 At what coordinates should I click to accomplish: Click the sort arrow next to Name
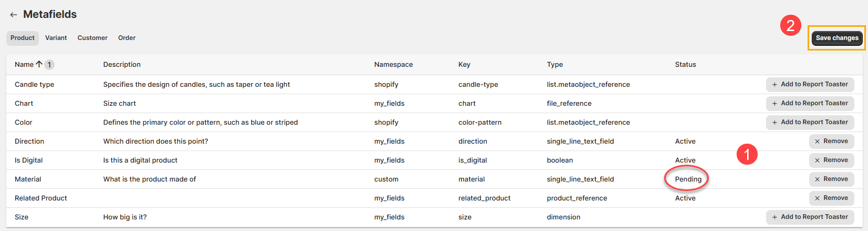[x=39, y=64]
